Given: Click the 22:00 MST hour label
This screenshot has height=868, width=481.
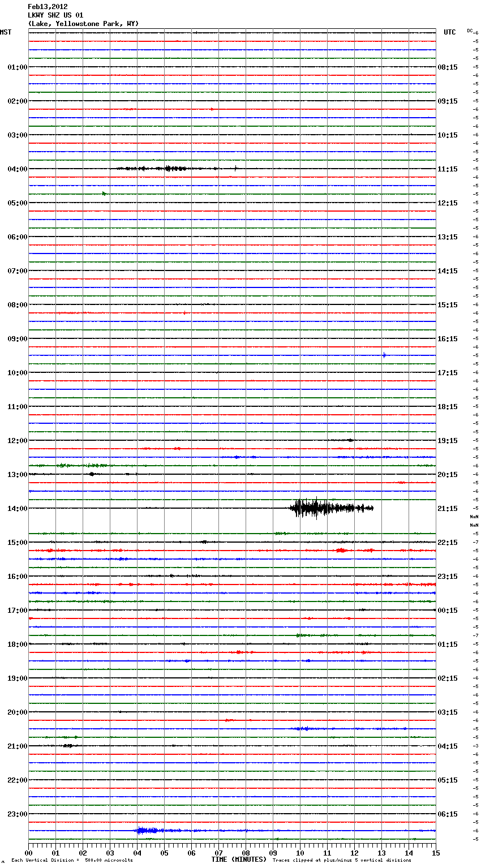Looking at the screenshot, I should point(18,780).
